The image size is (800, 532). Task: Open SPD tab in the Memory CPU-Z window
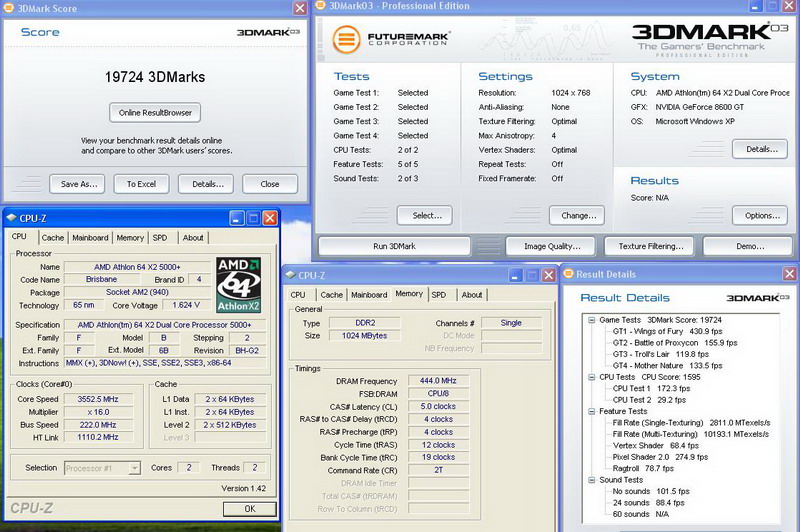[439, 295]
